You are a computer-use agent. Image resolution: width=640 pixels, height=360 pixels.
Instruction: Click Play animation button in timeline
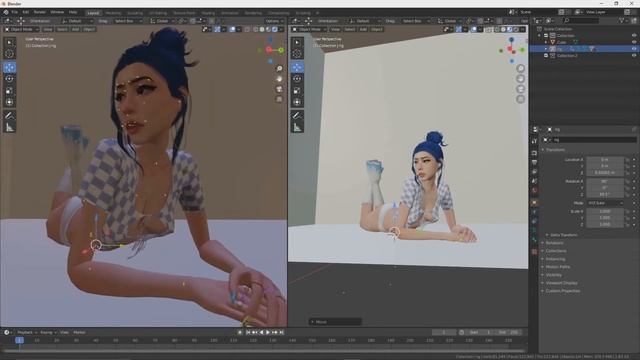tap(268, 333)
